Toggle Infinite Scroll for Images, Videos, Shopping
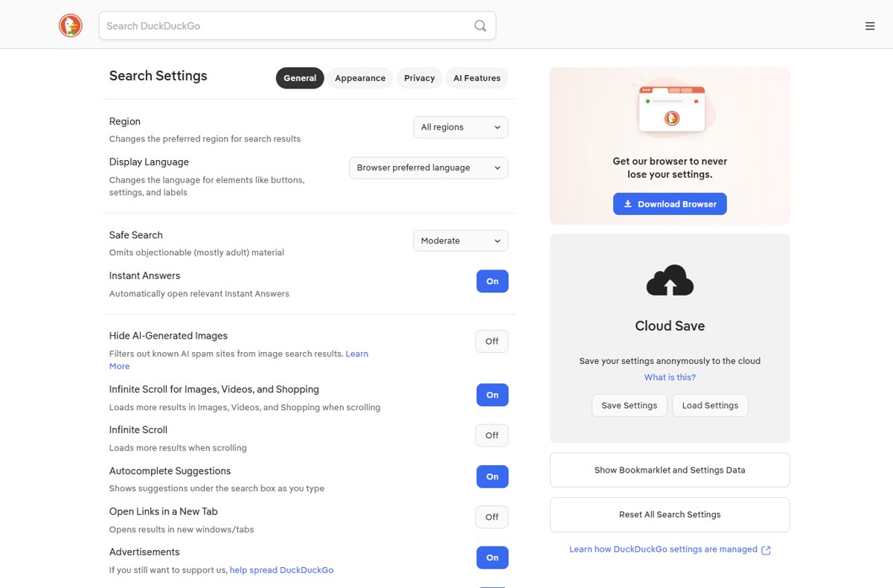Screen dimensions: 893x588 point(492,395)
